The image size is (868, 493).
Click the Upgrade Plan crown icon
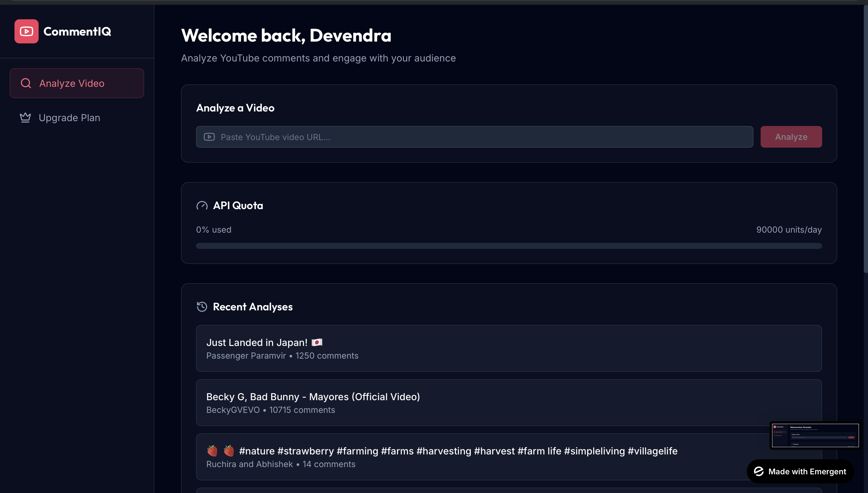point(25,118)
